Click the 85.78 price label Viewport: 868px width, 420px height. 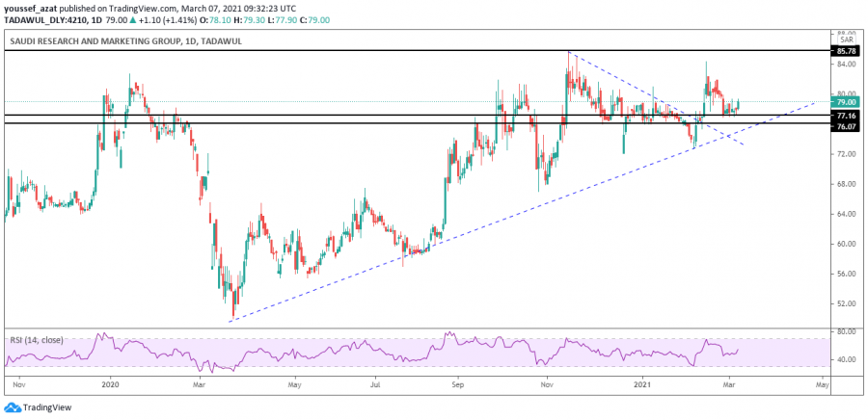tap(846, 50)
